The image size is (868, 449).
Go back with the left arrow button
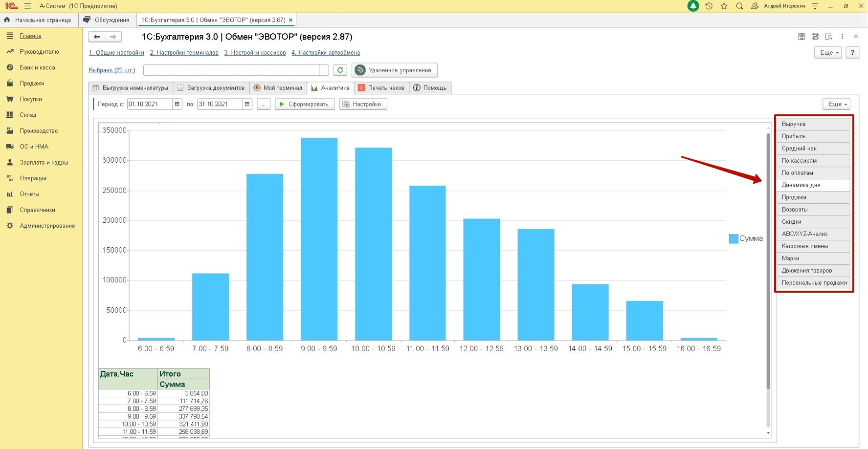pyautogui.click(x=97, y=37)
